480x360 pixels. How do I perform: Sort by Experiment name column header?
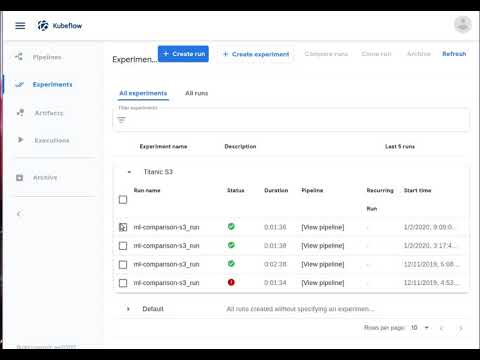point(163,146)
